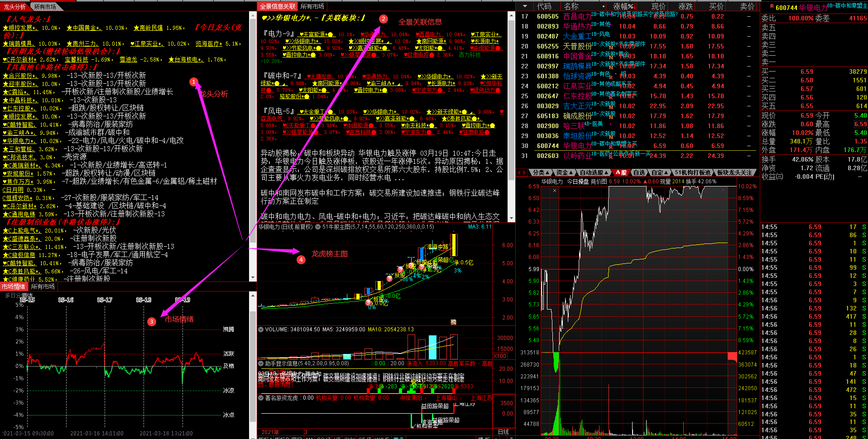Screen dimensions: 868x439
Task: Select the 全景信息关联 tab
Action: tap(278, 6)
